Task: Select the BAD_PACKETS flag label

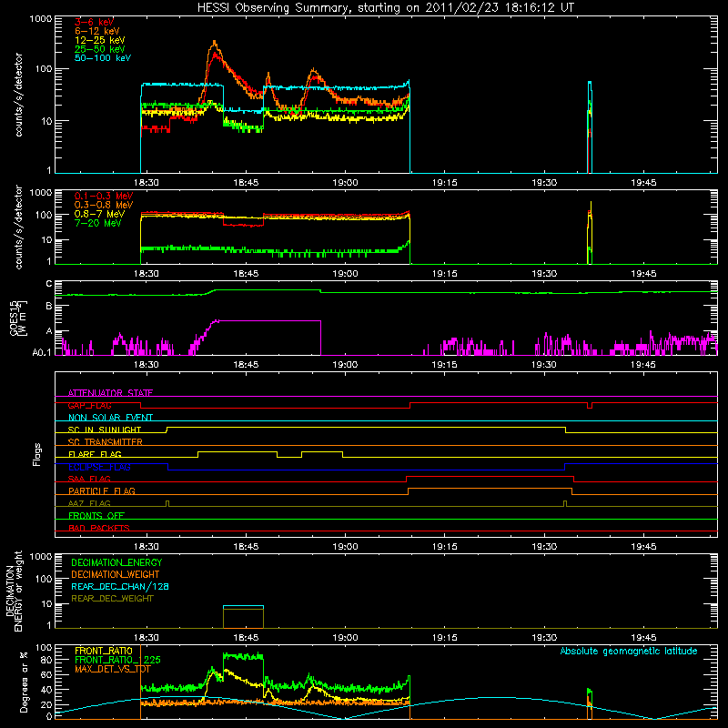Action: pos(99,528)
